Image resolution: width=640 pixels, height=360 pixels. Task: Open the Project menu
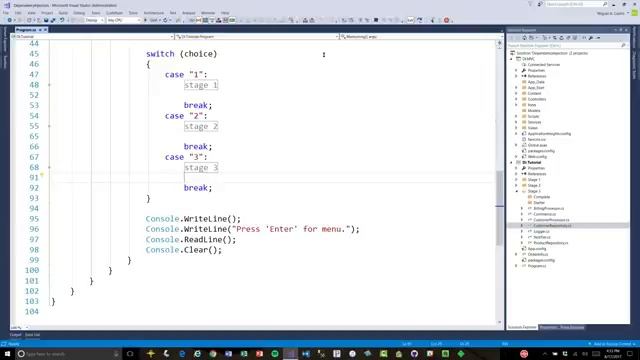(x=47, y=13)
